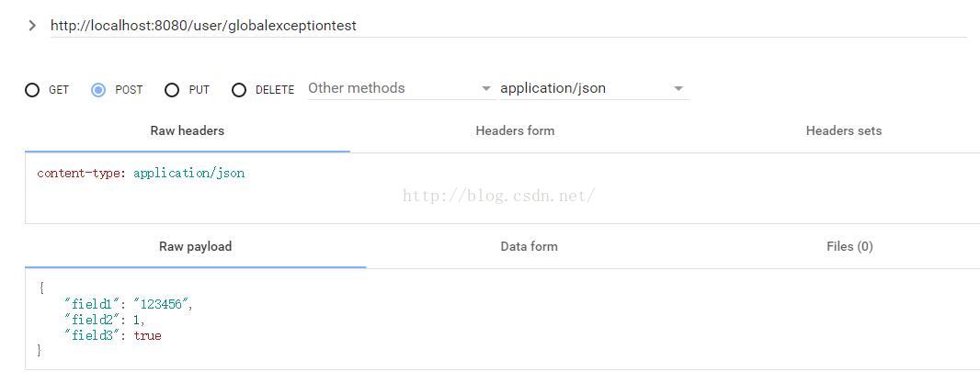Click inside the raw headers text area
The height and width of the screenshot is (372, 980).
(503, 188)
